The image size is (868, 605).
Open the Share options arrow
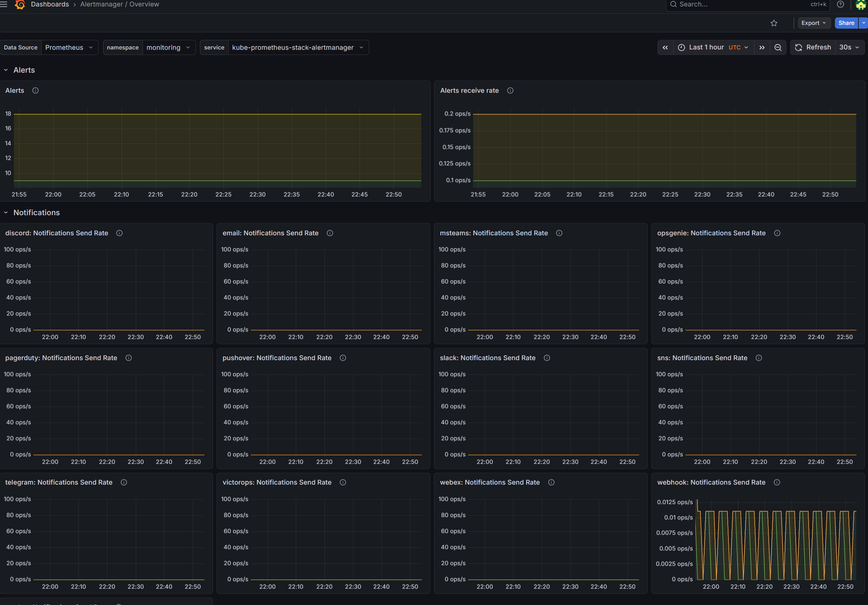point(864,23)
